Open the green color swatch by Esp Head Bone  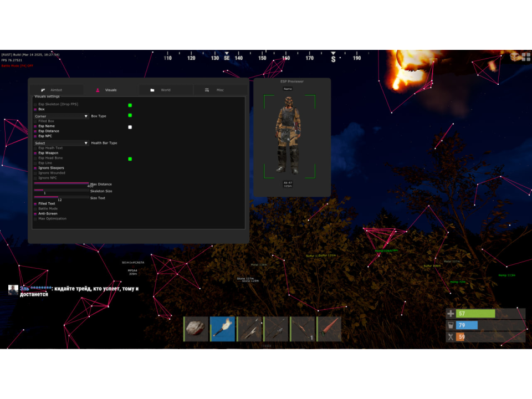click(x=130, y=159)
